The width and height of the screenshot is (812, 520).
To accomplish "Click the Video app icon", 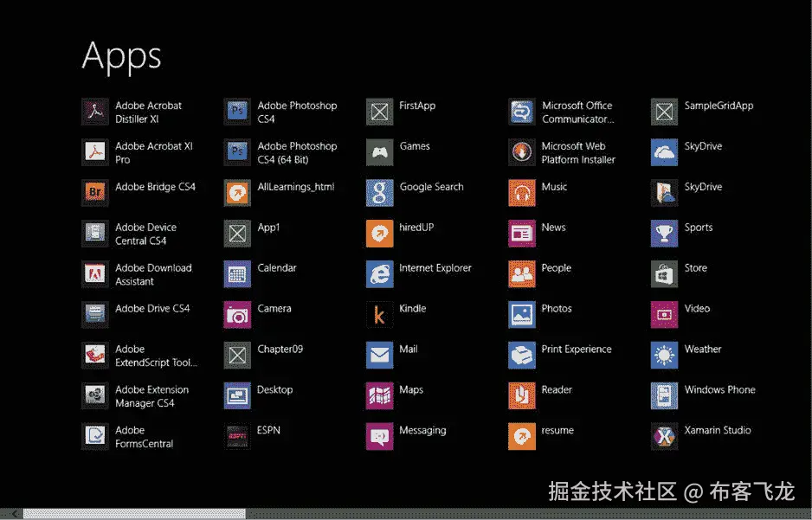I will click(x=665, y=315).
